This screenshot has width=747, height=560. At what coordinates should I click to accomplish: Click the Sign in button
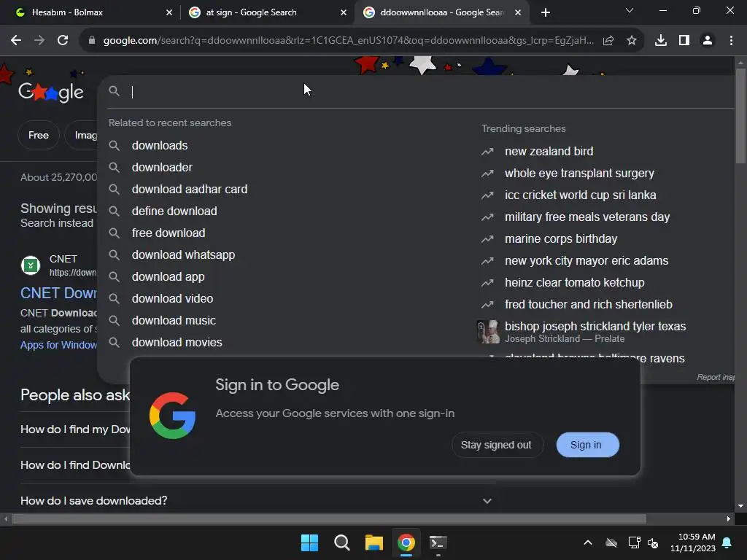(x=587, y=445)
